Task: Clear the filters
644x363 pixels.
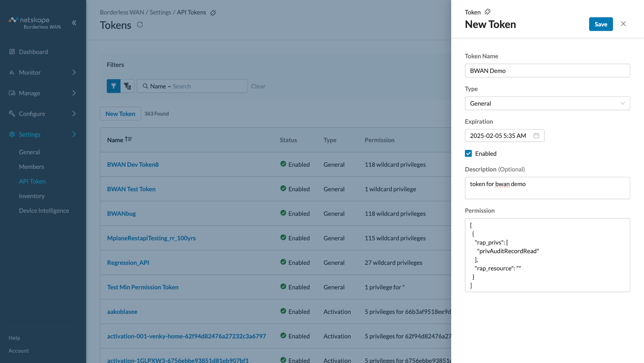Action: pyautogui.click(x=258, y=86)
